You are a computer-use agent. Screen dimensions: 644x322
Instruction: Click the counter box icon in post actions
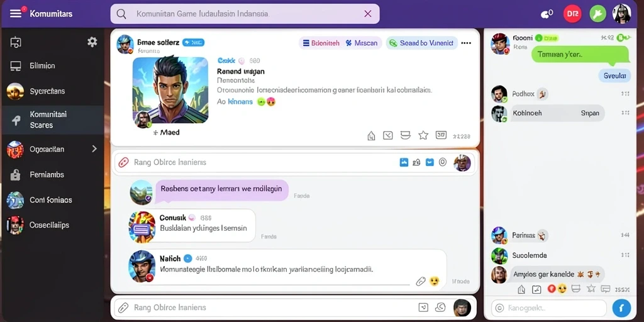point(441,135)
